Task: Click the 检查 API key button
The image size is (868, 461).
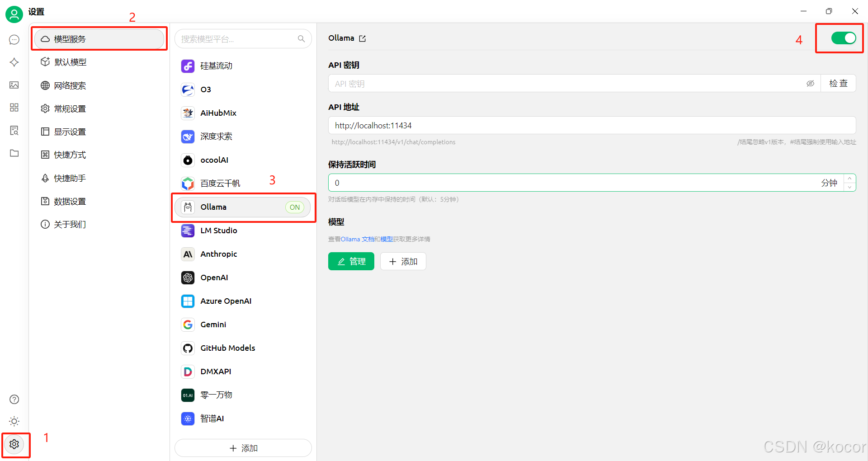Action: (838, 84)
